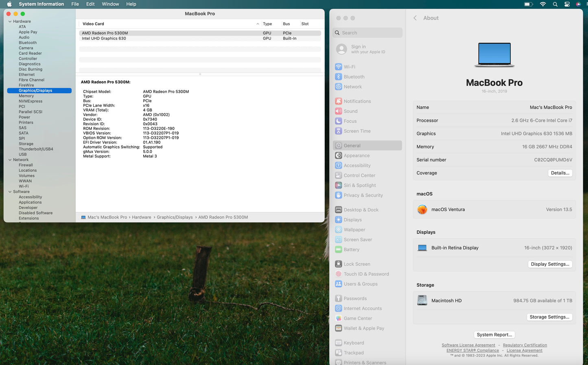Open Spotlight search in menu bar

[555, 4]
